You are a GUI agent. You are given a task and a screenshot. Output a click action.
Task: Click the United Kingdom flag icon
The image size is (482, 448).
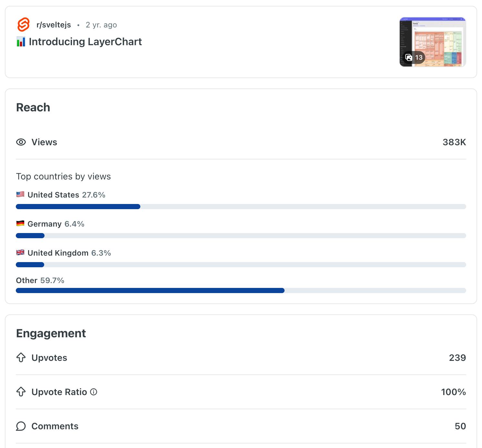click(20, 252)
